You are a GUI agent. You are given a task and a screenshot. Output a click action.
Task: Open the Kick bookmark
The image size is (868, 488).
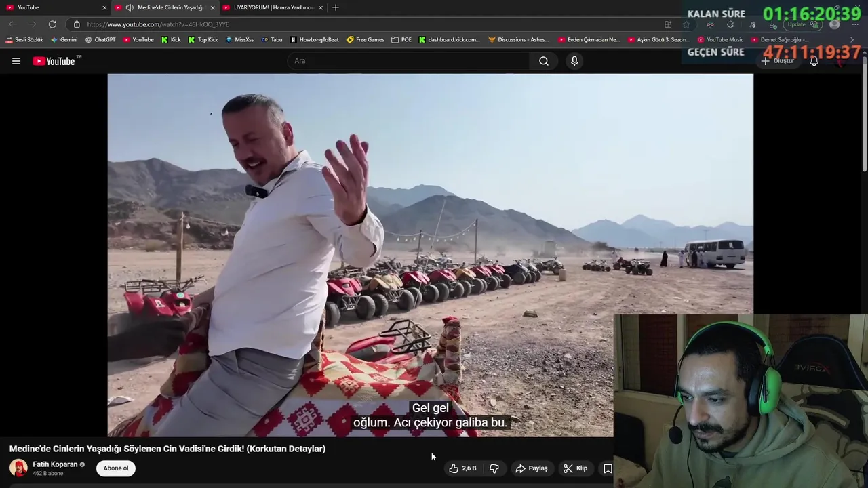(x=171, y=40)
